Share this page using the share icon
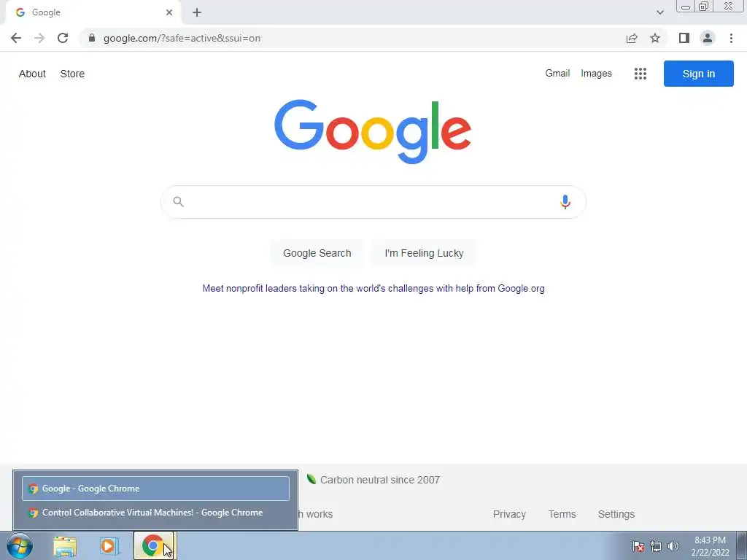 632,38
